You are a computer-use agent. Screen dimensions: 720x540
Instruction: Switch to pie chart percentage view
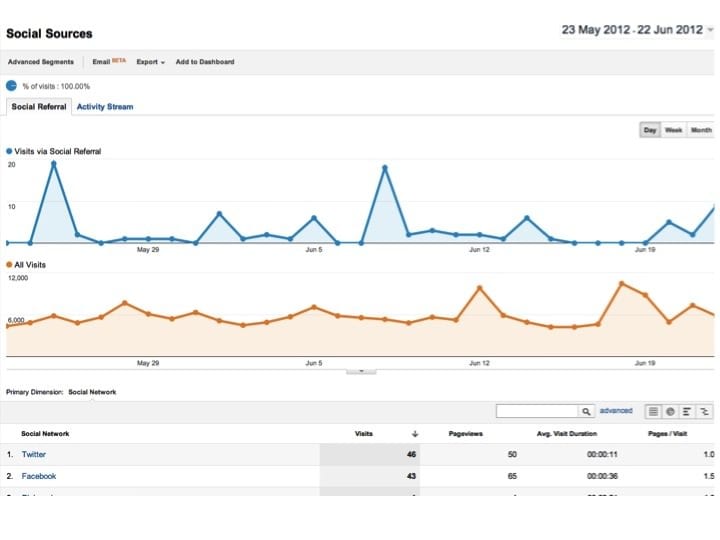pos(670,411)
